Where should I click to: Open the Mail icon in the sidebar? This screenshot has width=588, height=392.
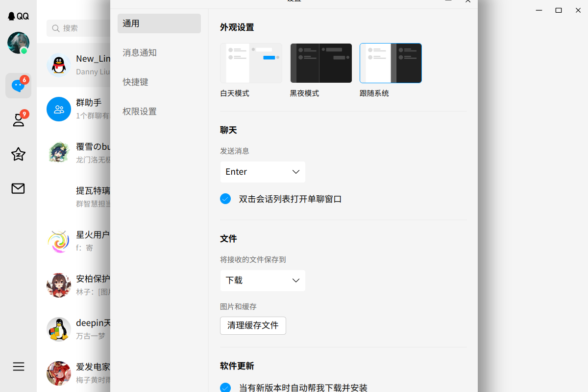[x=18, y=188]
